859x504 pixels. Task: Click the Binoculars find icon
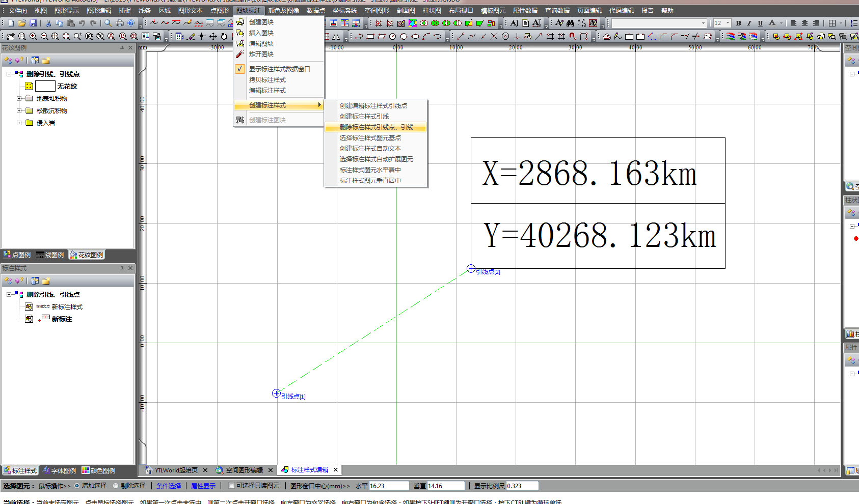[570, 23]
